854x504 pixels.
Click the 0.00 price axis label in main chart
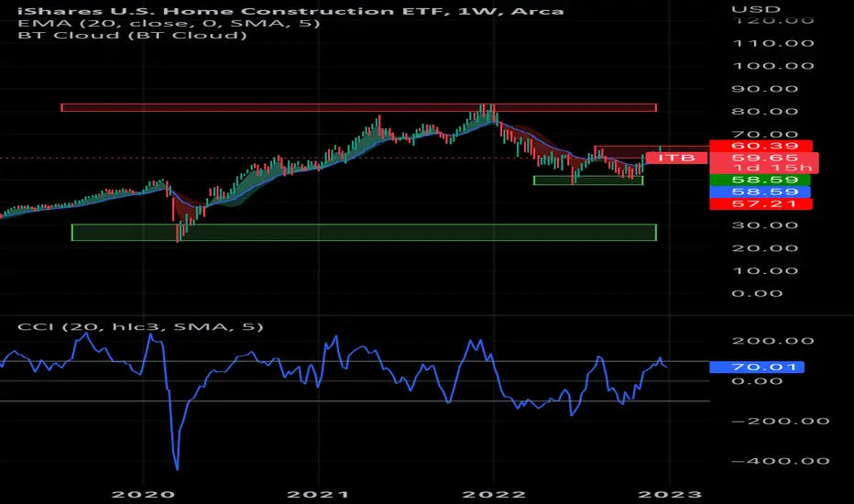pos(757,293)
